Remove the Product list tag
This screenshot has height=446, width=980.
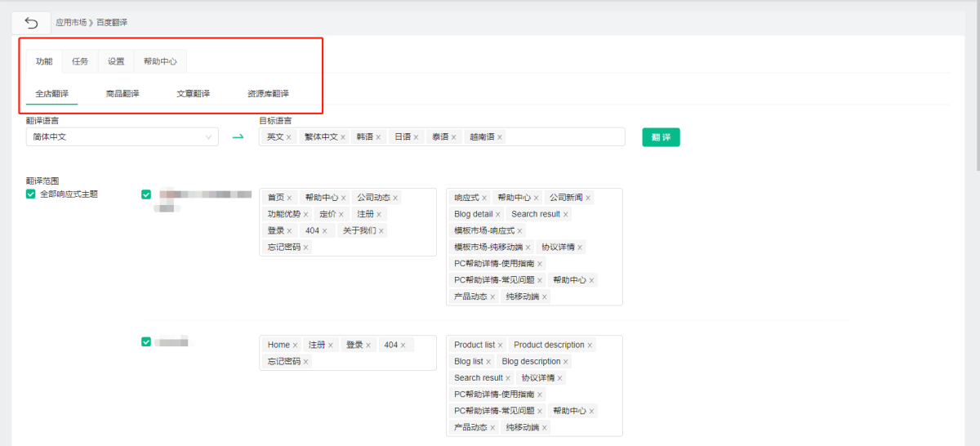500,346
